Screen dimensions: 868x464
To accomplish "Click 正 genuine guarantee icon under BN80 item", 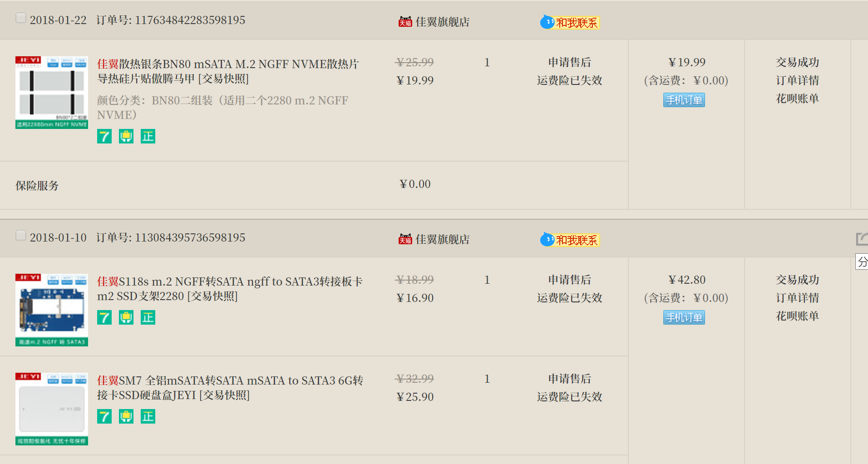I will (148, 136).
